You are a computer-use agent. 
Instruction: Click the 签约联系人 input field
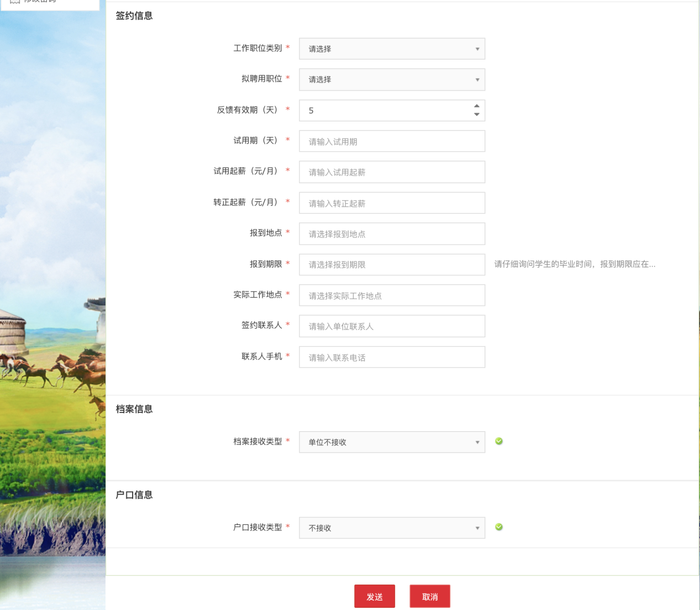click(392, 326)
